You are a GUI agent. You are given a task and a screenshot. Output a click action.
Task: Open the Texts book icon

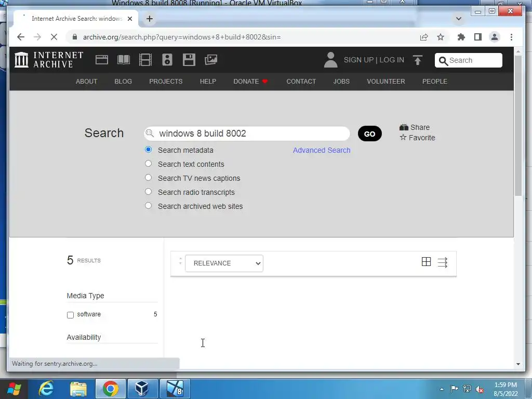point(124,60)
